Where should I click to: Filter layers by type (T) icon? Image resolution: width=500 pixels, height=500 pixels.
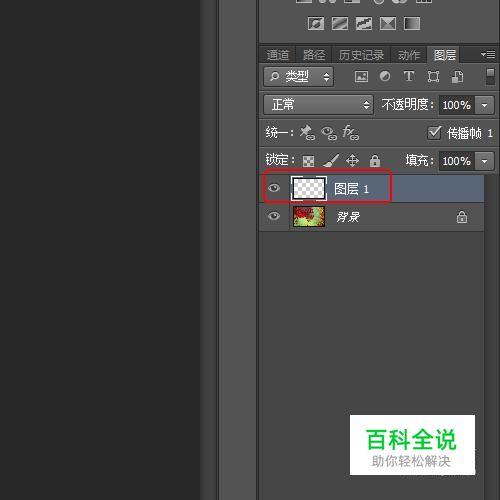pos(409,76)
